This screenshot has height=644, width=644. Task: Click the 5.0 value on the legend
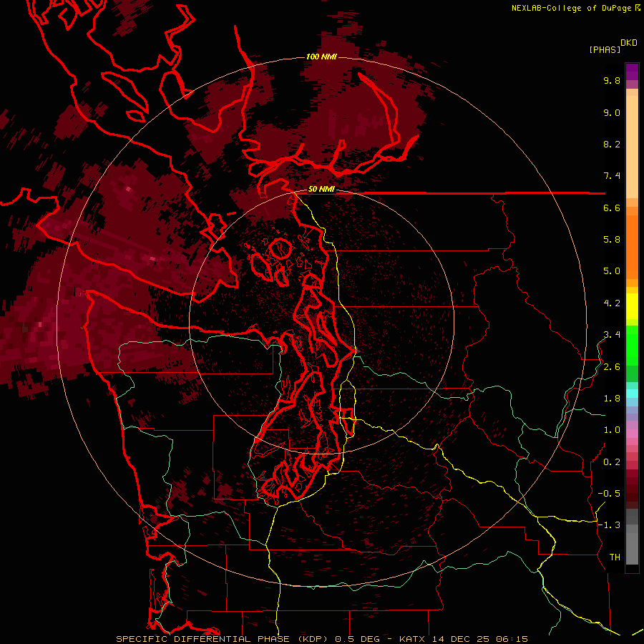pos(612,271)
